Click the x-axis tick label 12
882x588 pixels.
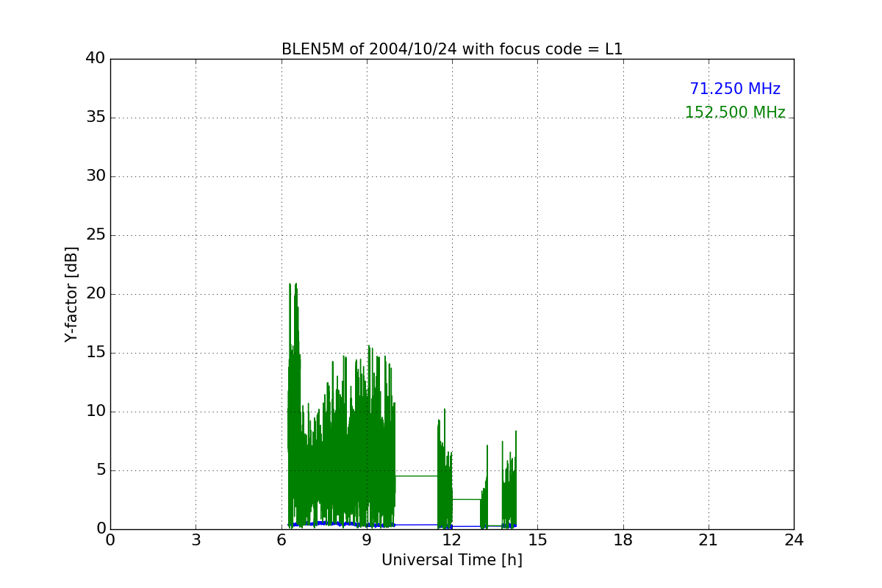coord(452,539)
